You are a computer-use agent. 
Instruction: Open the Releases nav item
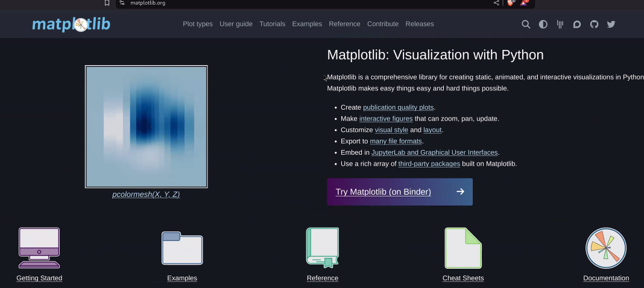pos(419,24)
